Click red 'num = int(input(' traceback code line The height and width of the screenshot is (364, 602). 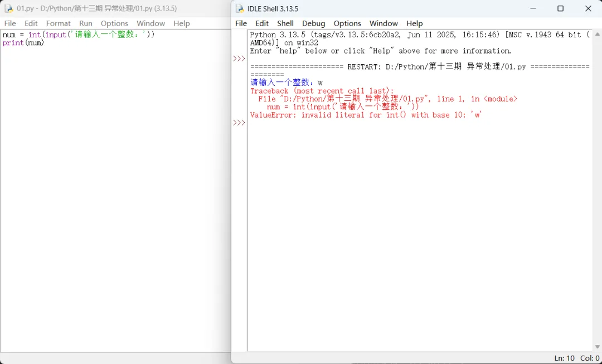coord(342,106)
